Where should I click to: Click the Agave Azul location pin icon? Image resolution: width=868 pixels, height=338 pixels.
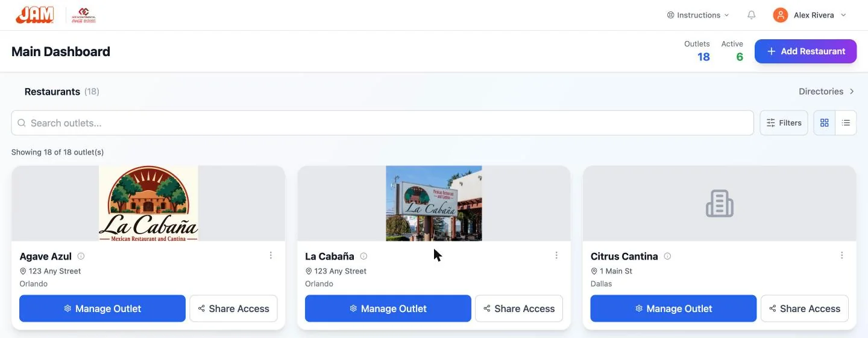point(23,272)
